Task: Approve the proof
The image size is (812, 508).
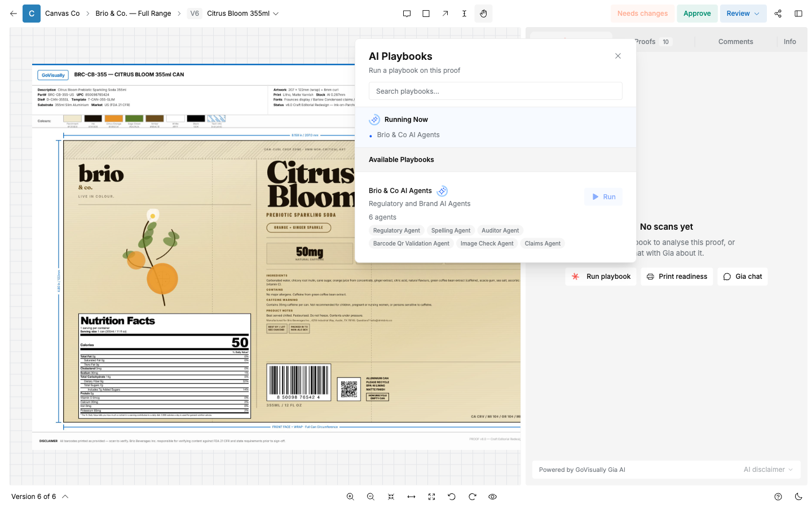Action: 697,14
